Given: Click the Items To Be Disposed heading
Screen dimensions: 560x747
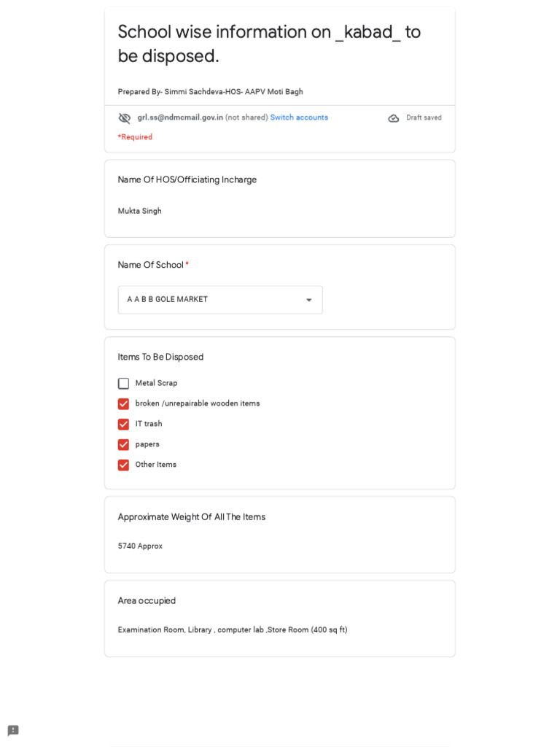Looking at the screenshot, I should [160, 357].
